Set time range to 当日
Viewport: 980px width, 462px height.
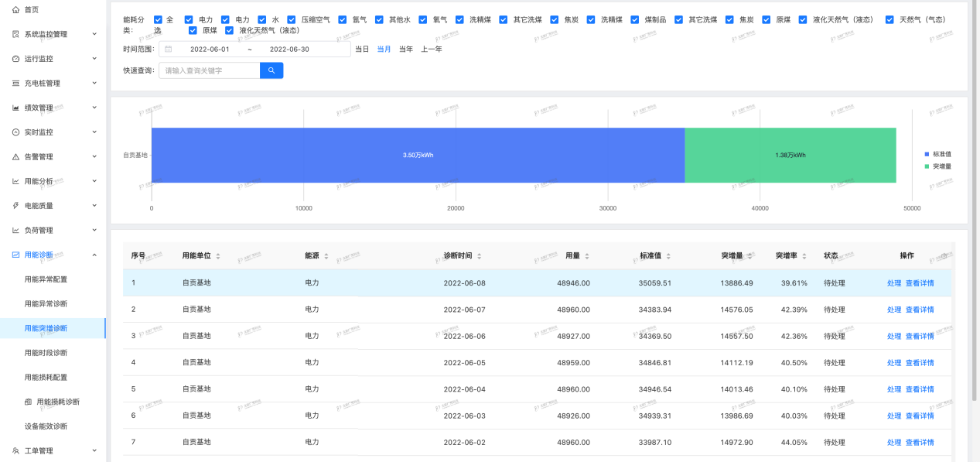362,49
